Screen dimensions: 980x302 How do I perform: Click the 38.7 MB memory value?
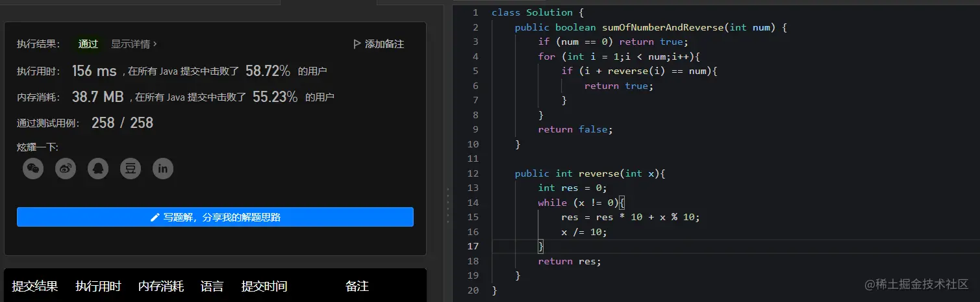coord(97,97)
